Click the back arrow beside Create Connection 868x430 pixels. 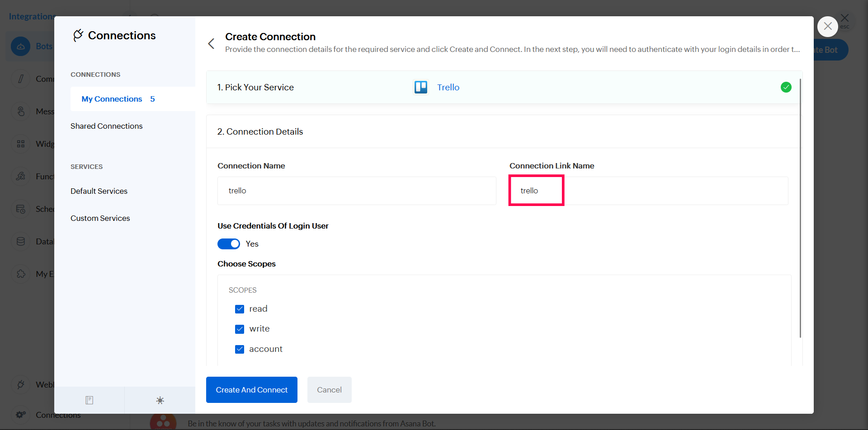pyautogui.click(x=211, y=43)
